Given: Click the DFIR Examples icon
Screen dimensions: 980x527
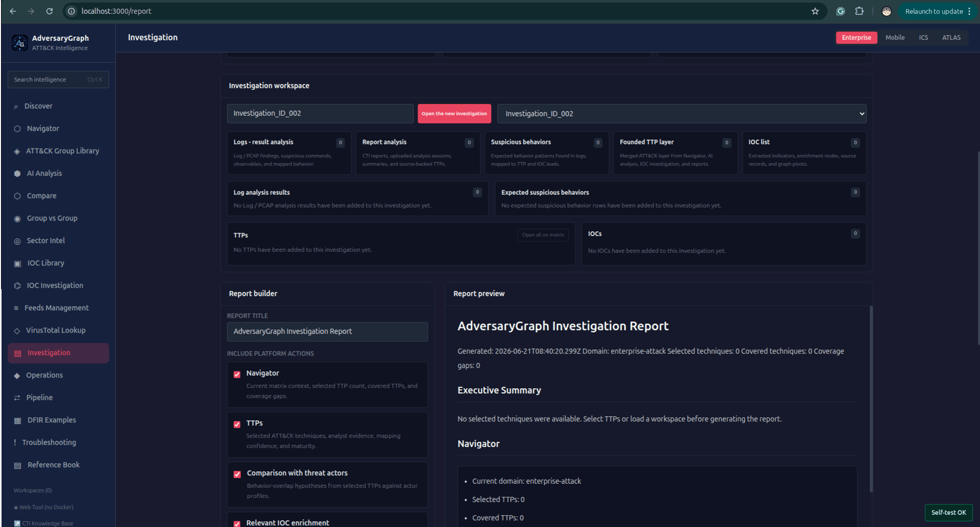Looking at the screenshot, I should tap(17, 421).
